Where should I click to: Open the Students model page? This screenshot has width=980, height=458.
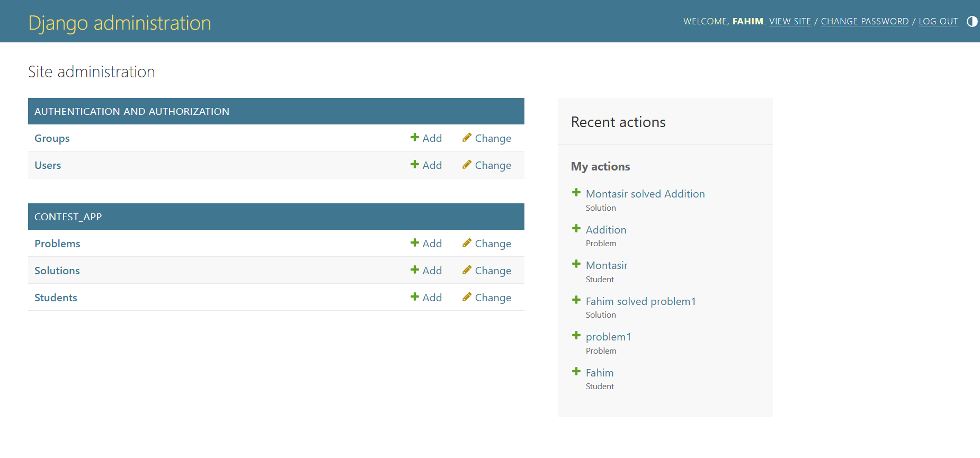tap(56, 298)
